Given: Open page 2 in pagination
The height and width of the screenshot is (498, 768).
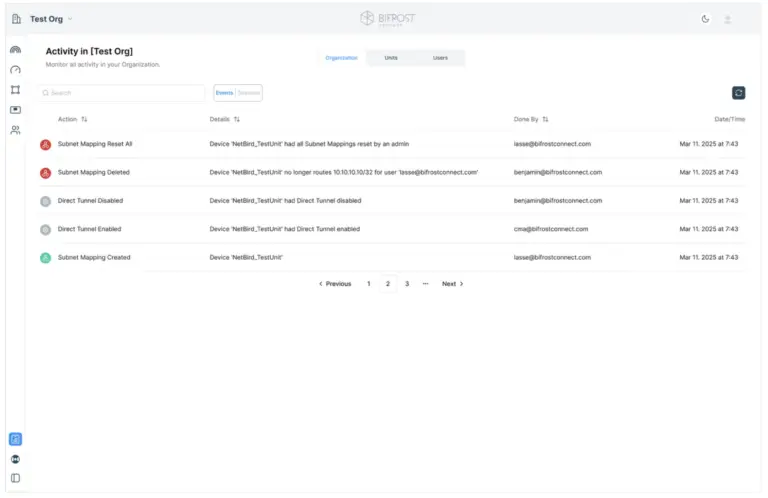Looking at the screenshot, I should [388, 284].
